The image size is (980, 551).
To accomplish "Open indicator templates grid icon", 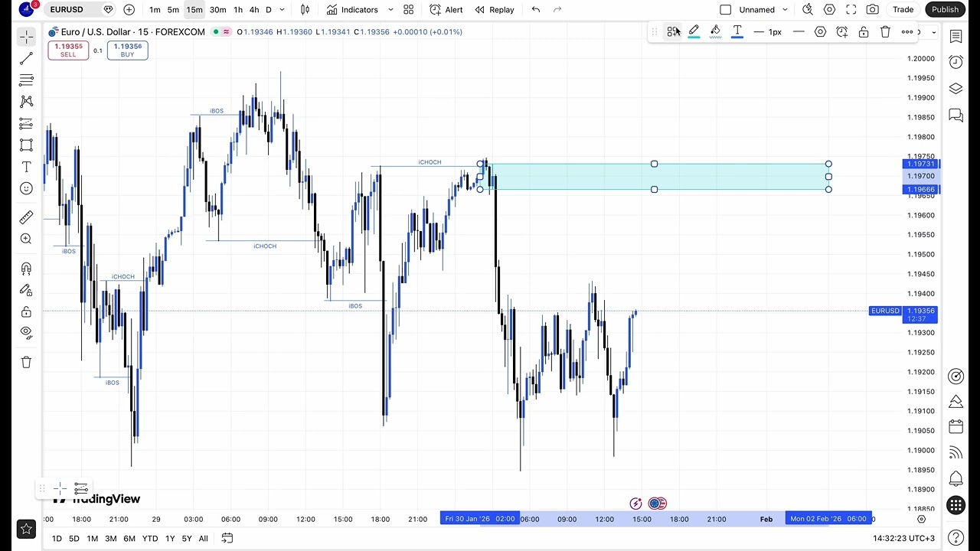I will tap(409, 9).
